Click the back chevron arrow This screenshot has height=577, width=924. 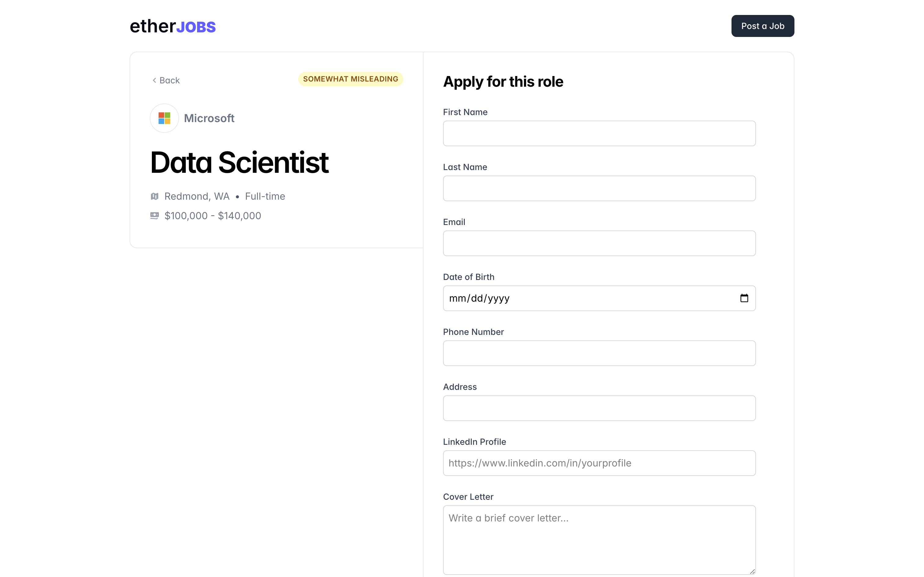click(154, 80)
